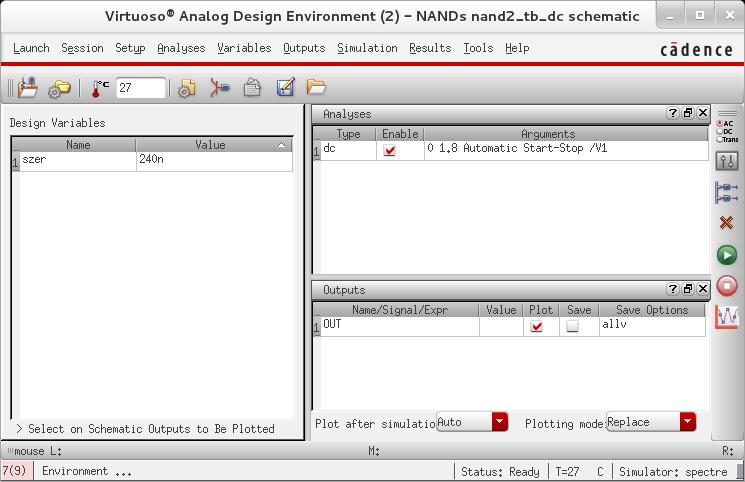The height and width of the screenshot is (482, 745).
Task: Click the Plot column header in Outputs
Action: [x=541, y=310]
